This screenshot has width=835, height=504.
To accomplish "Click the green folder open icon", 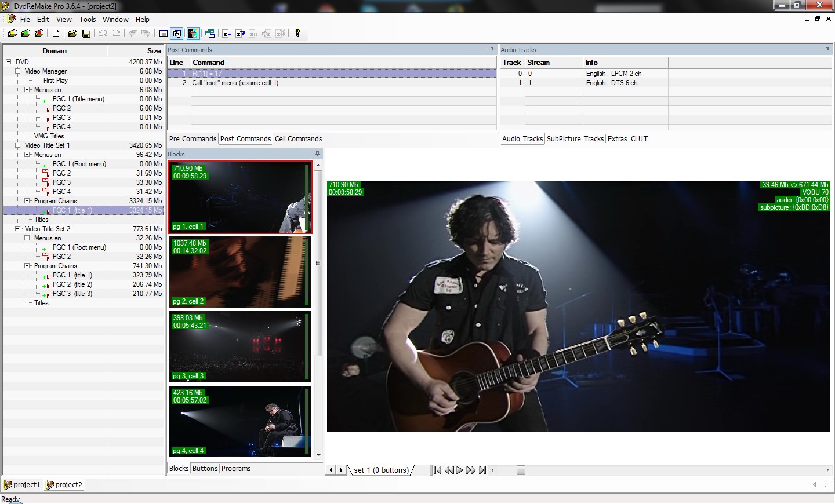I will click(26, 34).
